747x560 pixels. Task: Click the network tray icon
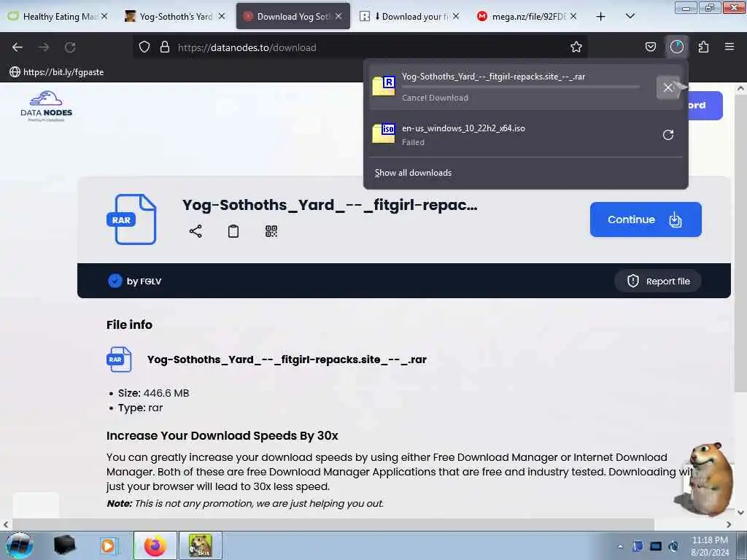(656, 546)
